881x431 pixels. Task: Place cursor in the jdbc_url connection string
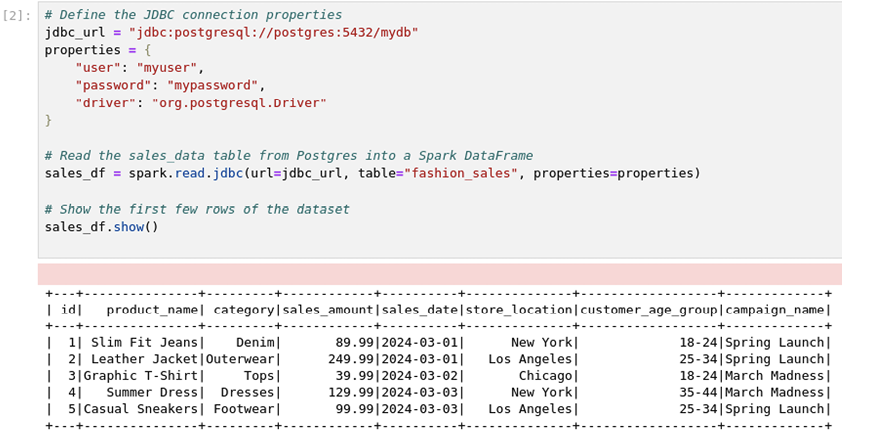point(274,32)
